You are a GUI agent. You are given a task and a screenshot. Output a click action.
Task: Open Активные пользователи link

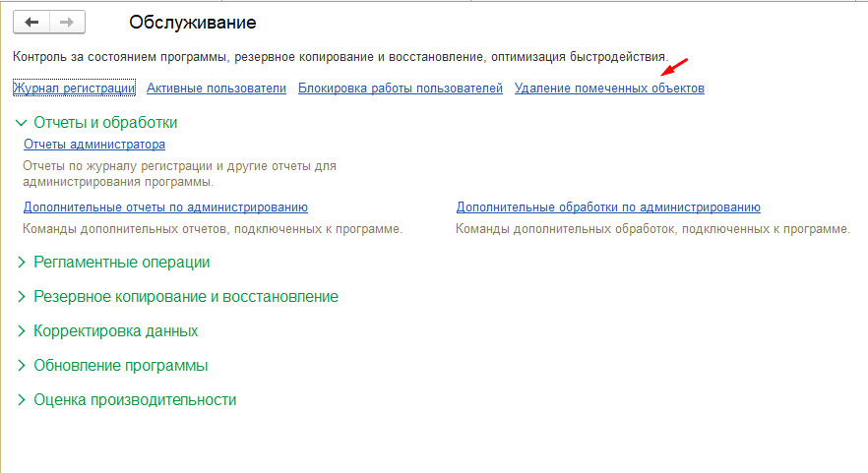click(x=217, y=88)
